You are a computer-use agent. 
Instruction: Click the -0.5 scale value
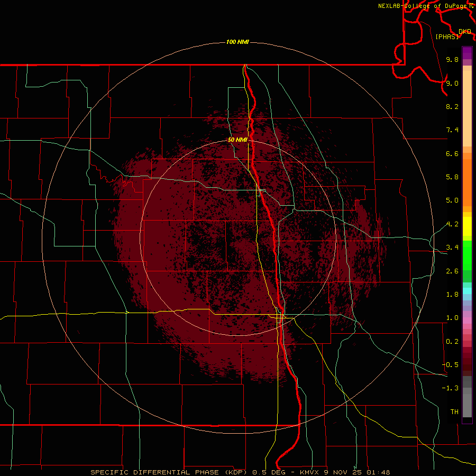450,365
